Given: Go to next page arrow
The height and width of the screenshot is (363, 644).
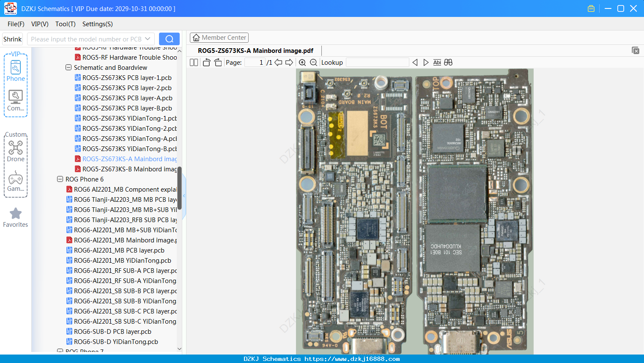Looking at the screenshot, I should [289, 63].
